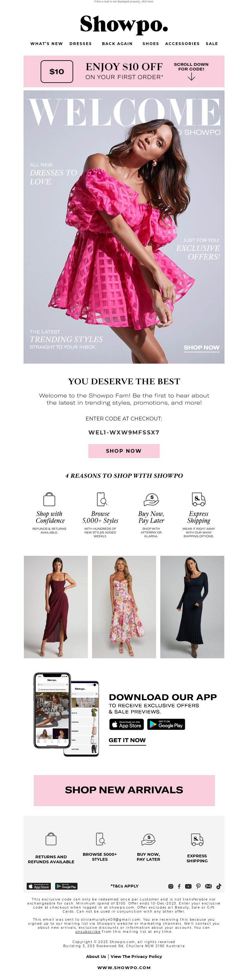Tap the Google Play badge beside App Store
This screenshot has height=980, width=248.
(166, 724)
